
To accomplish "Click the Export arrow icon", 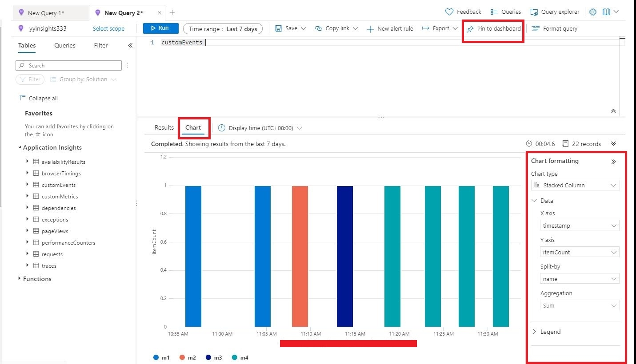I will tap(425, 28).
